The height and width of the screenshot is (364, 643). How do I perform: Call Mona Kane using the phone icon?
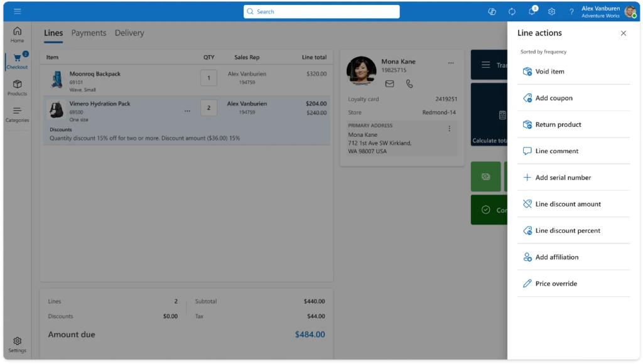pos(409,83)
